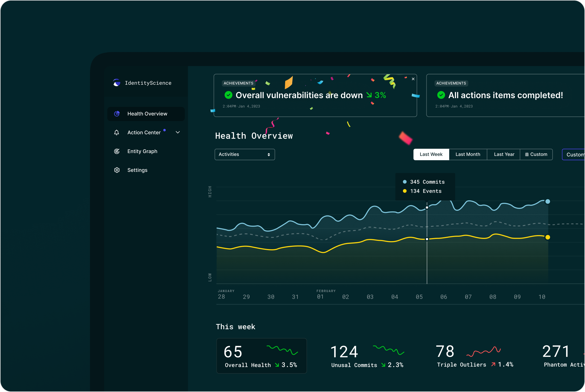Click the HIGH axis label

click(x=210, y=192)
